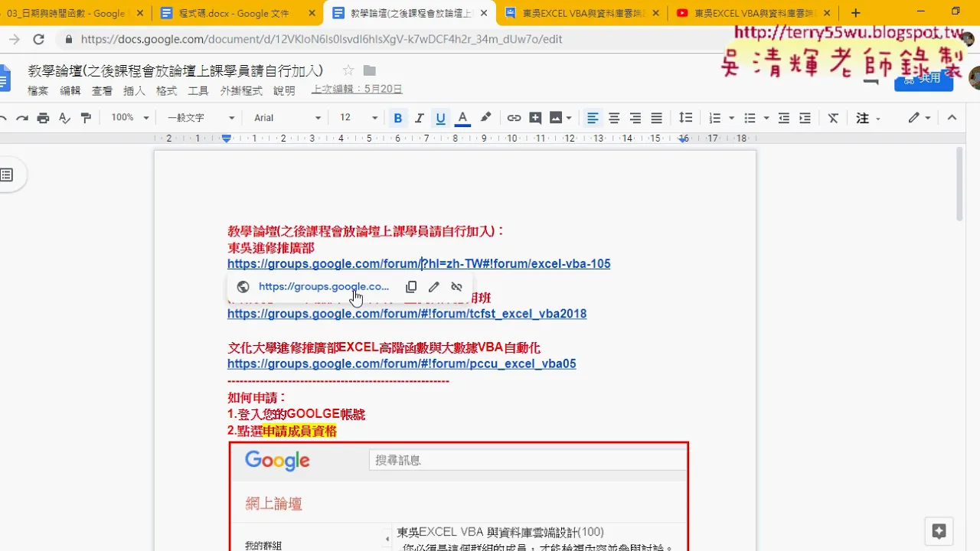Open the 編輯 menu

70,90
